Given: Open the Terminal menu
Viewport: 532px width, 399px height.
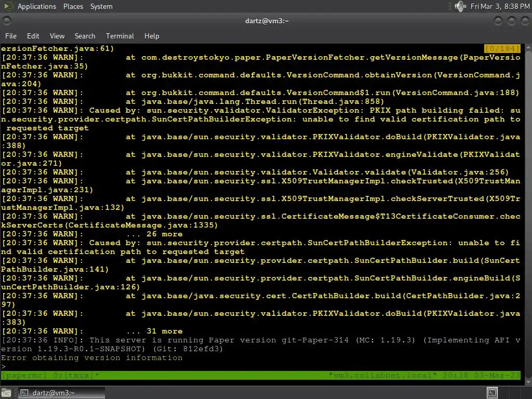Looking at the screenshot, I should pos(120,36).
